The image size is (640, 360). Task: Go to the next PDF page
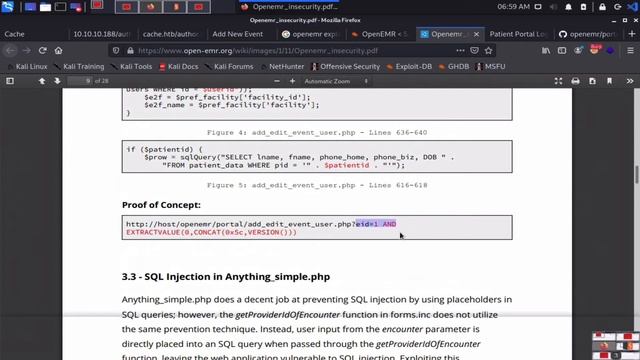click(x=57, y=81)
